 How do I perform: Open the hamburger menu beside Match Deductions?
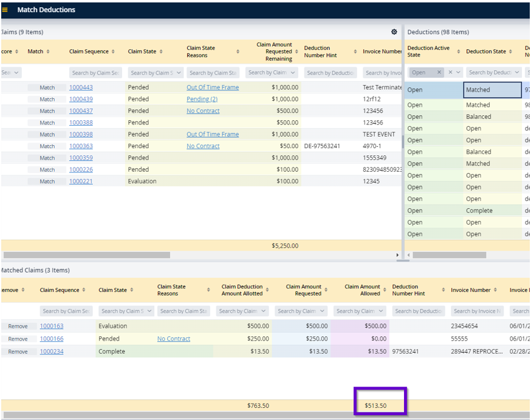pyautogui.click(x=5, y=10)
